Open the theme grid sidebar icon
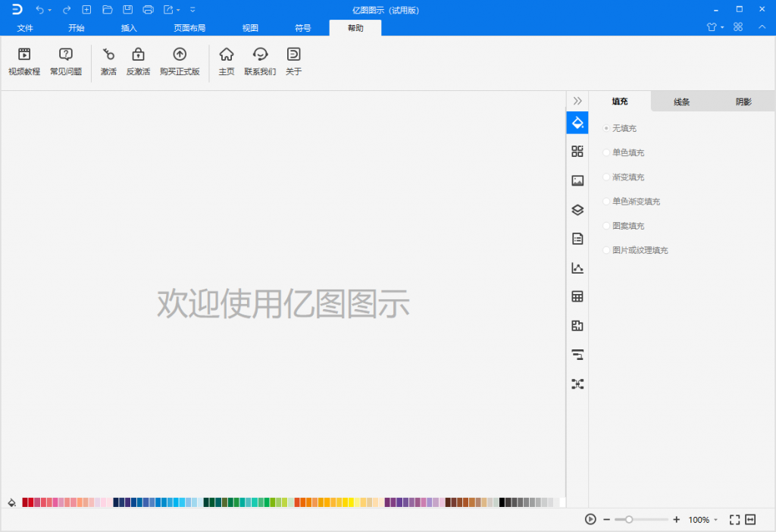776x532 pixels. pyautogui.click(x=577, y=152)
